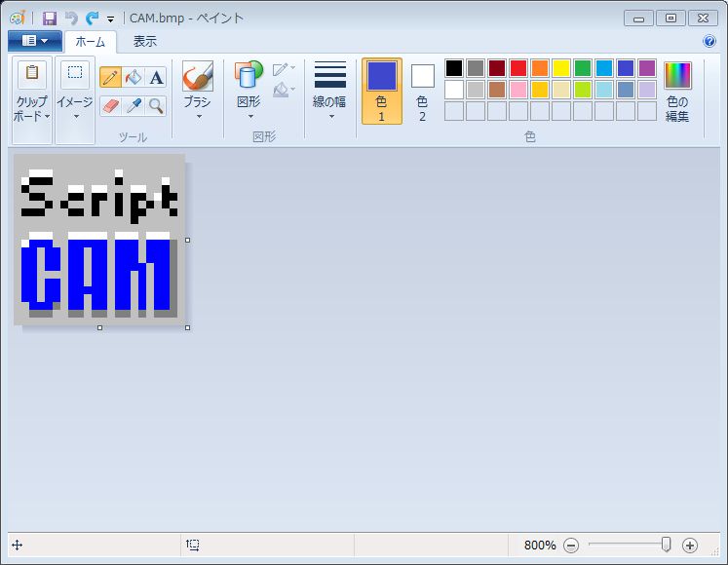728x565 pixels.
Task: Choose the lime color swatch
Action: pos(583,90)
